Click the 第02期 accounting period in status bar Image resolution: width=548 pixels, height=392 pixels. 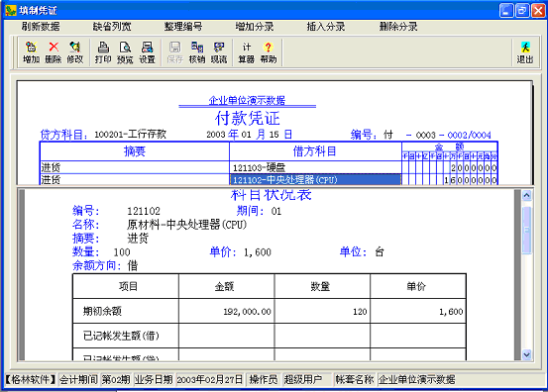116,379
